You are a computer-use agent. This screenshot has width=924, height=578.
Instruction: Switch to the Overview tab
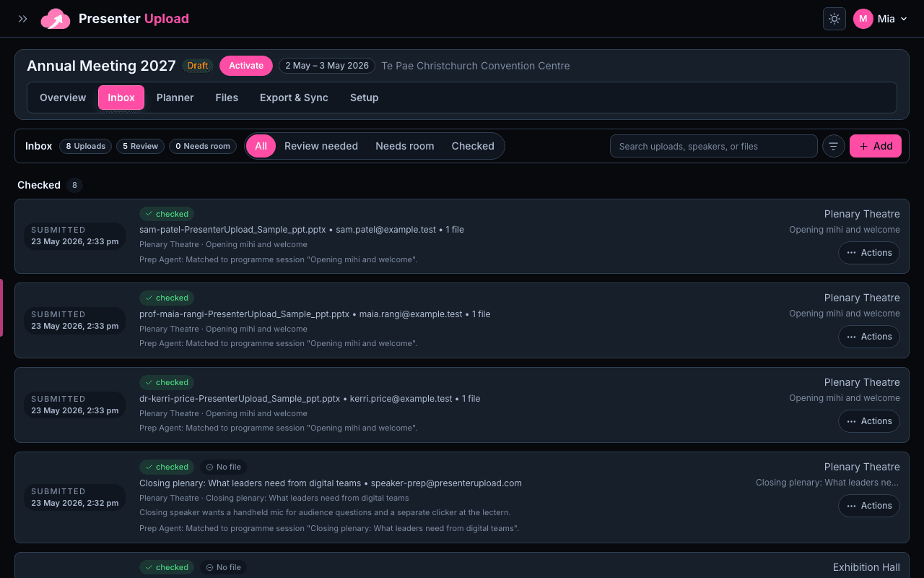coord(63,98)
